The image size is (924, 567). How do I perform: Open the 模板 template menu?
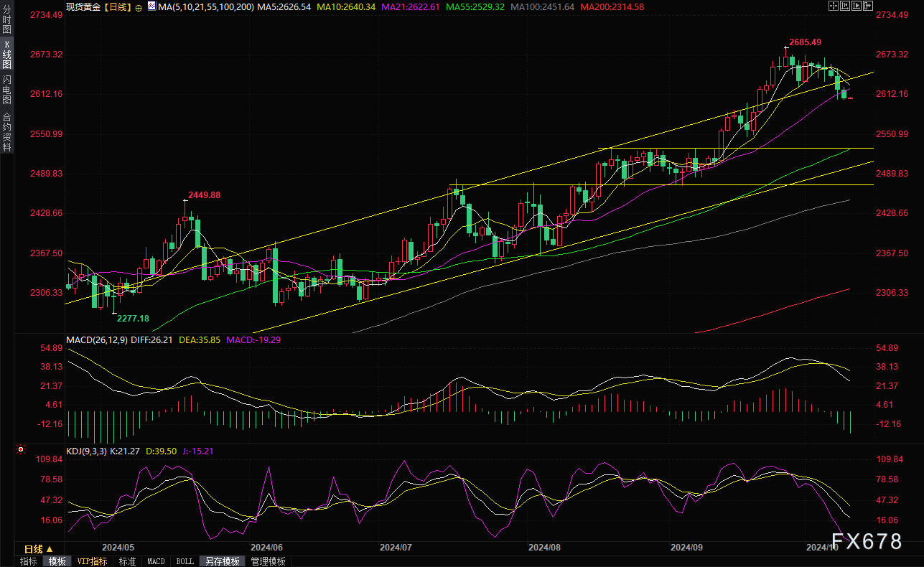coord(57,561)
